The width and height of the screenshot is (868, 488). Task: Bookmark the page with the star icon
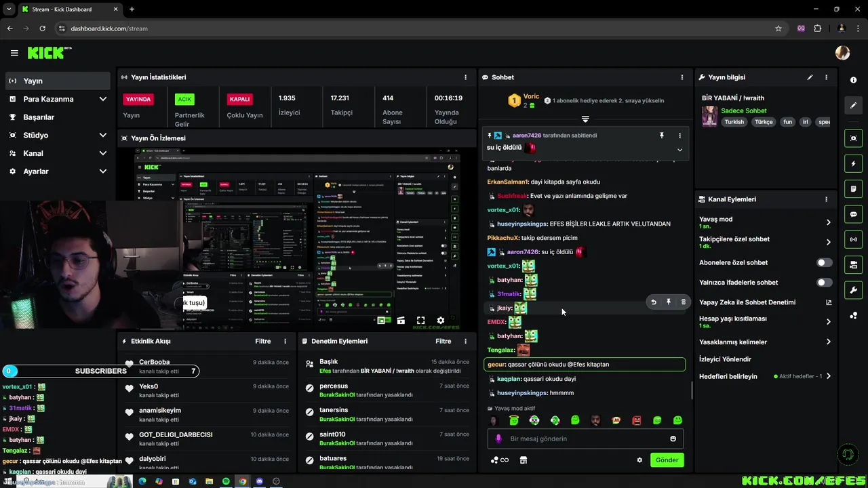(778, 28)
